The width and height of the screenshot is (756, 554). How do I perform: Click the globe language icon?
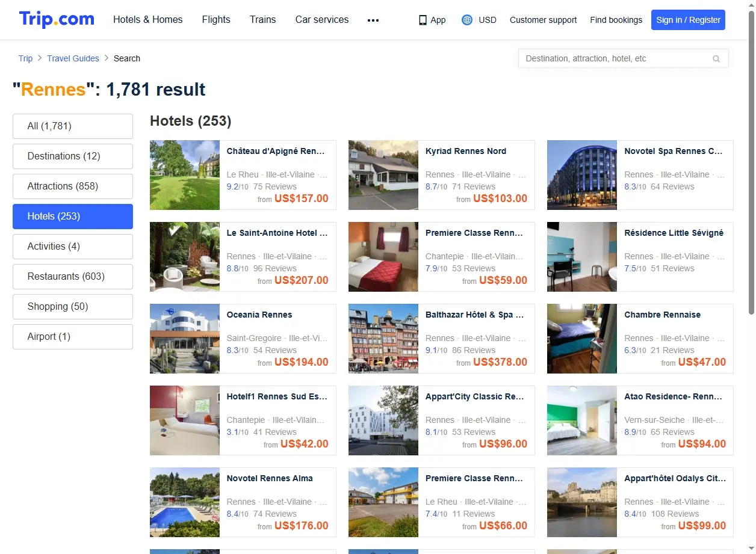466,20
